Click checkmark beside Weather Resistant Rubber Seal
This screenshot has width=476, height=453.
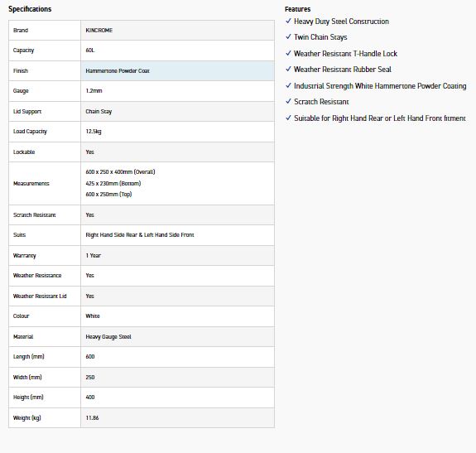tap(288, 69)
